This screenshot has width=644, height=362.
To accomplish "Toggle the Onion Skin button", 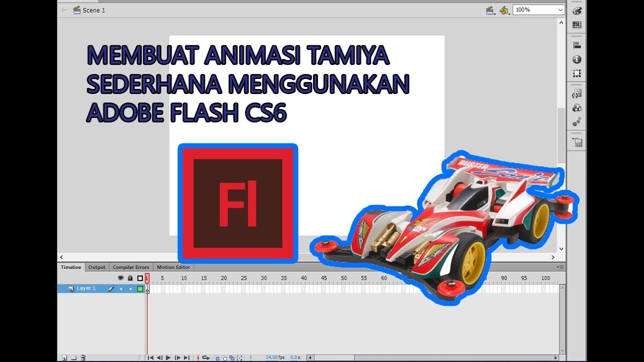I will click(x=217, y=358).
